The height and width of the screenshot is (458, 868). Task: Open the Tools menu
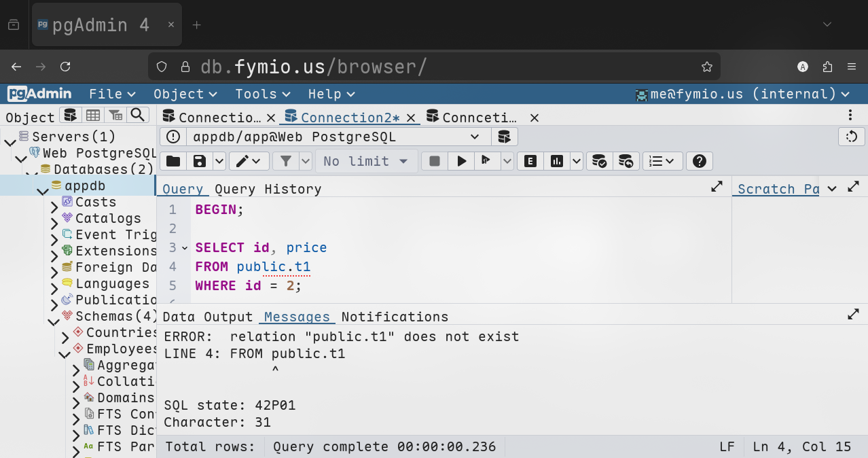coord(262,94)
